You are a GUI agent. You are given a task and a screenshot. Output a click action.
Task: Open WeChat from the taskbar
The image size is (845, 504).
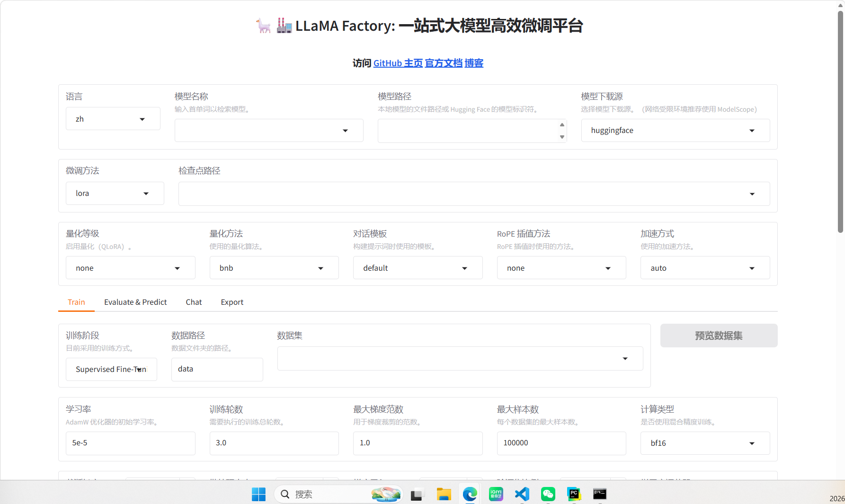548,494
